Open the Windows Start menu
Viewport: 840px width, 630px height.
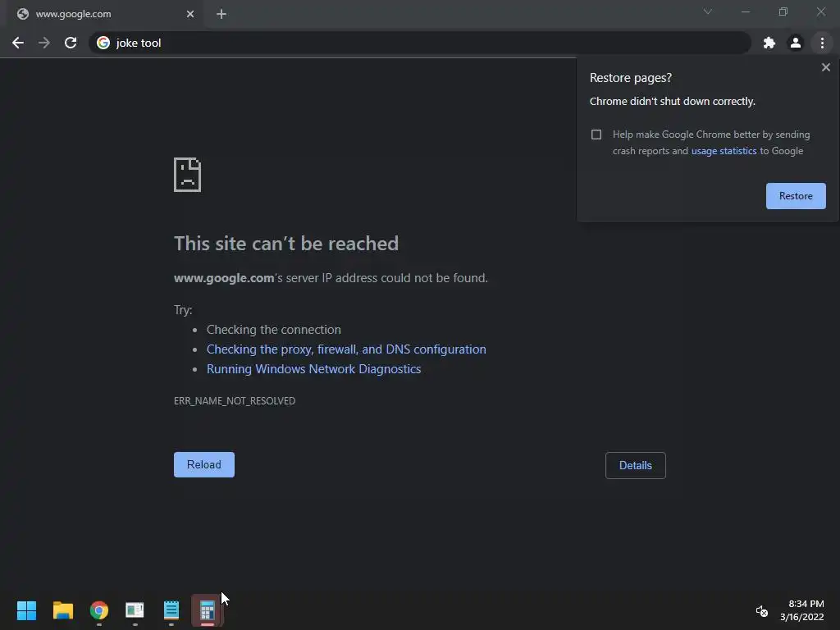(x=26, y=610)
